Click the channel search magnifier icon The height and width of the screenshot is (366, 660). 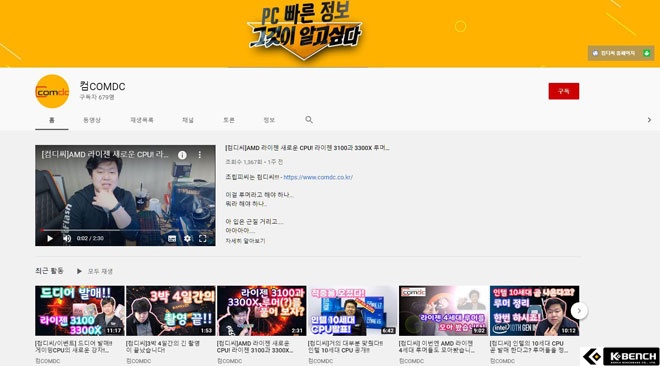309,120
